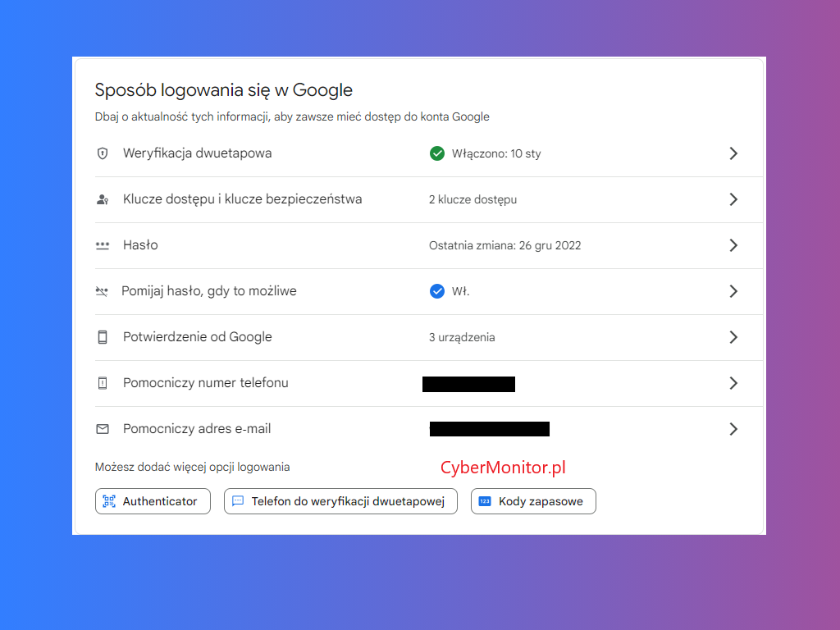840x630 pixels.
Task: Select the smartphone icon next to Potwierdzenie od Google
Action: [x=103, y=337]
